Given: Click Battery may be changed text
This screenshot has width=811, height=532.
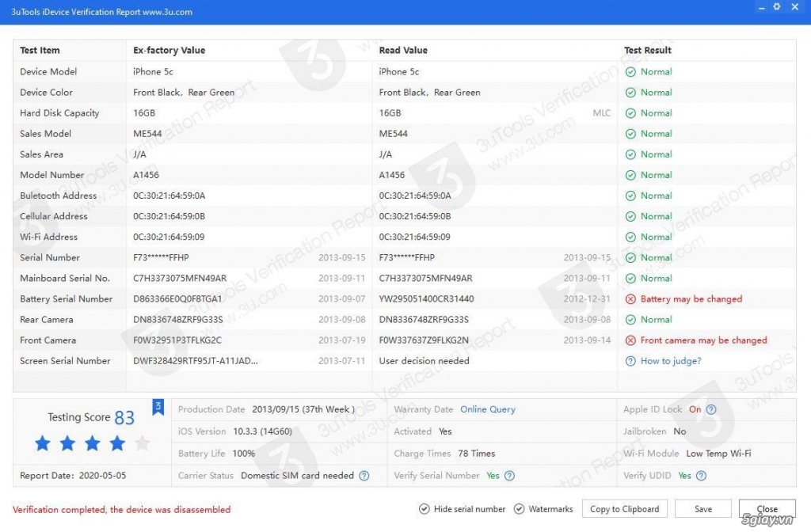Looking at the screenshot, I should pos(691,299).
